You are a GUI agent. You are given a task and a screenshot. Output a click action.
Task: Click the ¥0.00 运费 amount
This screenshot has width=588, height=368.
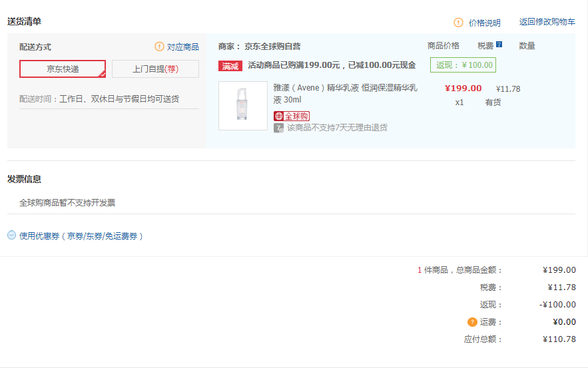point(565,322)
